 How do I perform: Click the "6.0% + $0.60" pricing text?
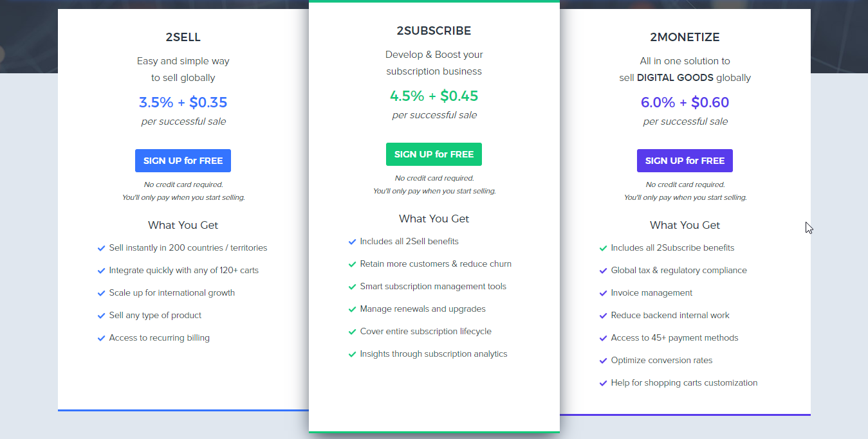685,103
